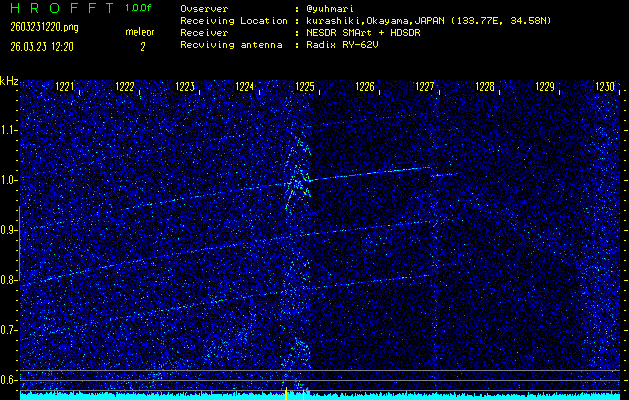
Task: Click the meteor count value 2
Action: click(x=142, y=47)
